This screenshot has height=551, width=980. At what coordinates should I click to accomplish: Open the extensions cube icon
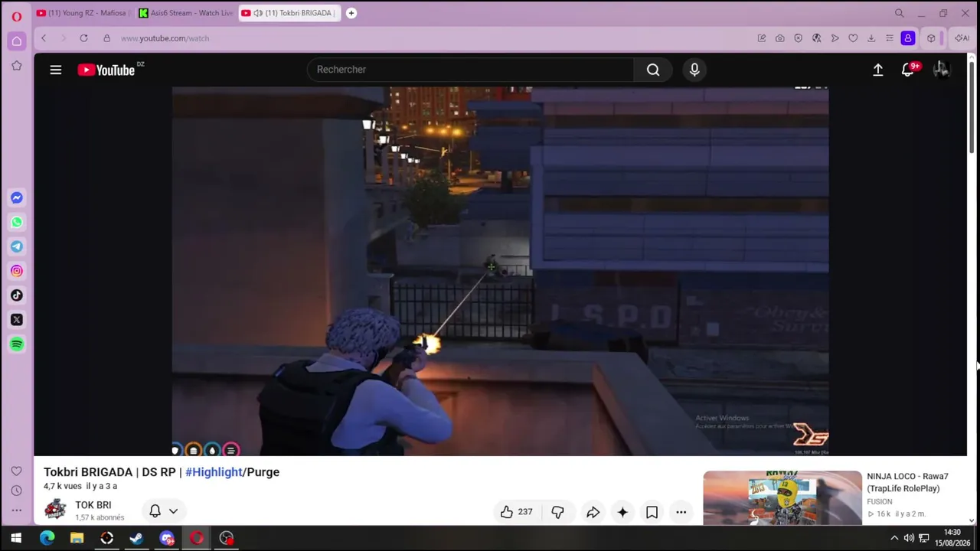point(931,38)
